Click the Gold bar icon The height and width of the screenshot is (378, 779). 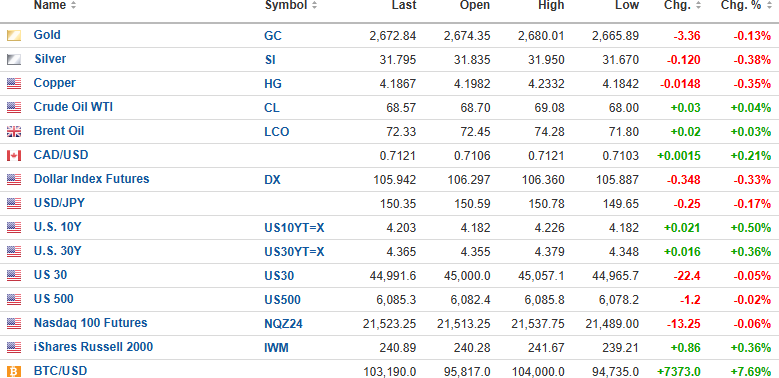(x=14, y=35)
